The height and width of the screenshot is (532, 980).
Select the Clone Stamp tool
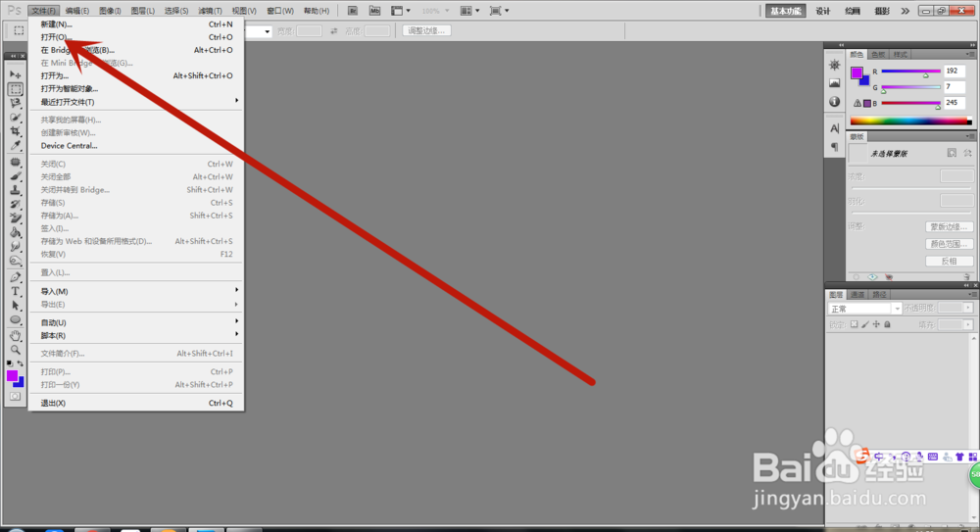tap(15, 190)
